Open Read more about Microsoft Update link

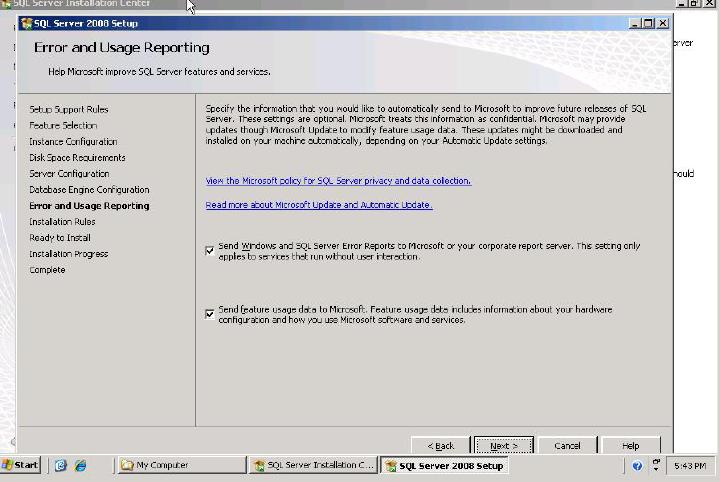point(319,205)
